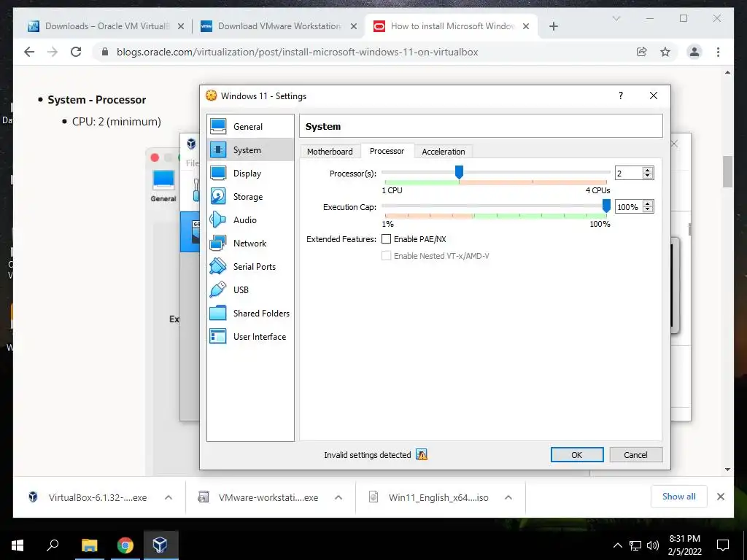
Task: Click the browser page scrollbar thumb
Action: pos(727,171)
